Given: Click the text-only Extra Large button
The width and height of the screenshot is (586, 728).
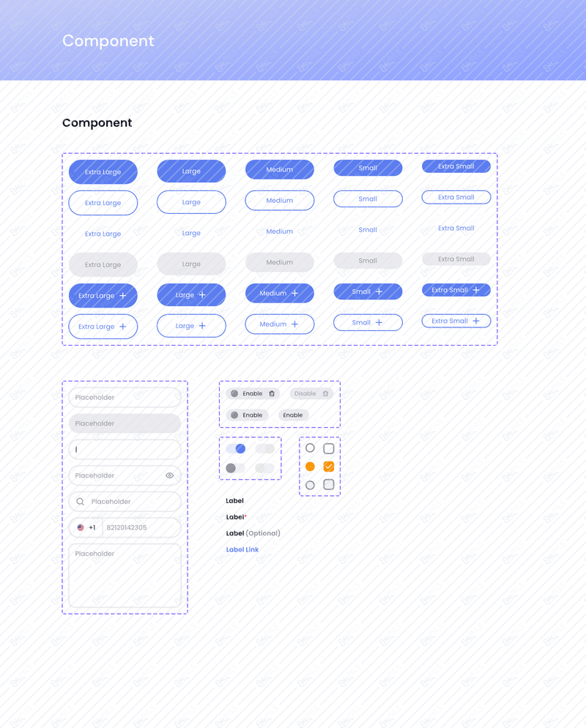Looking at the screenshot, I should 103,234.
